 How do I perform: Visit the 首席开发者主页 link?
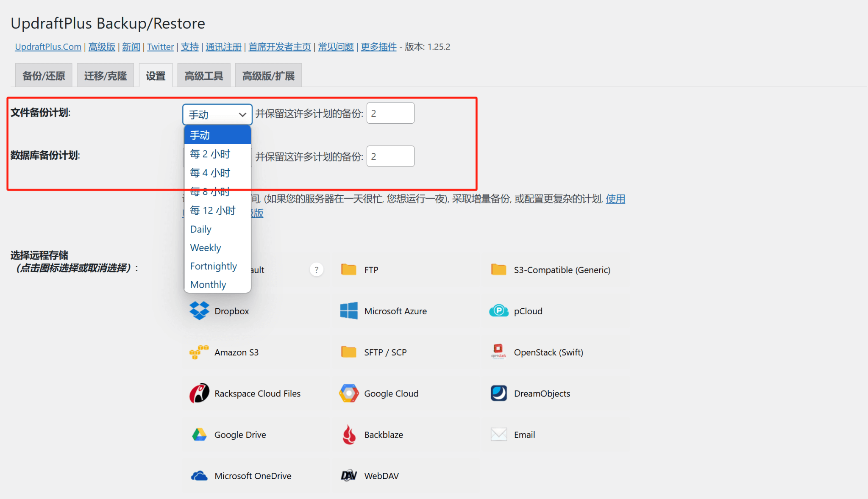tap(279, 47)
